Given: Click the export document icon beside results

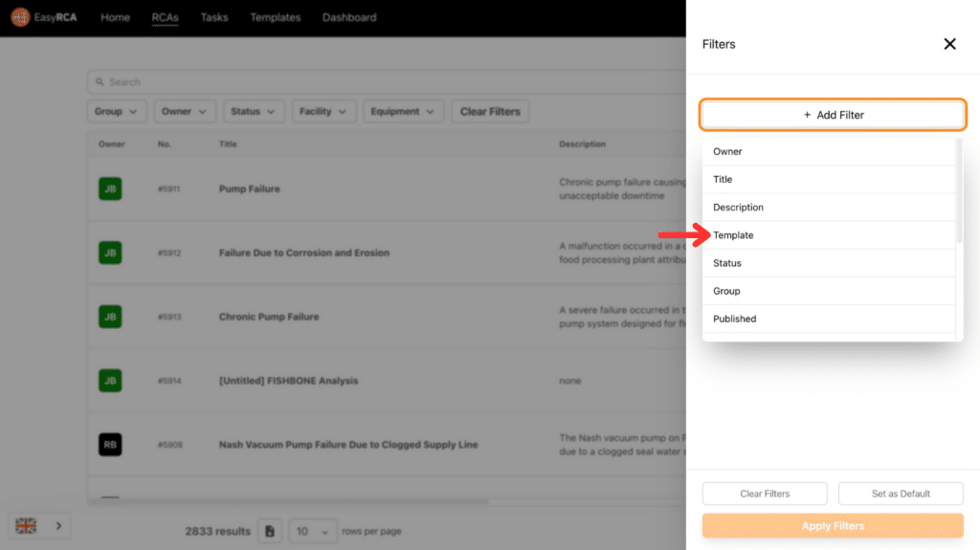Looking at the screenshot, I should (270, 531).
